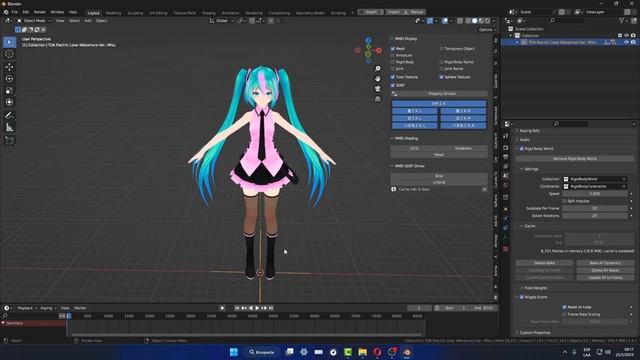
Task: Toggle the Rigid Body display checkbox
Action: 393,62
